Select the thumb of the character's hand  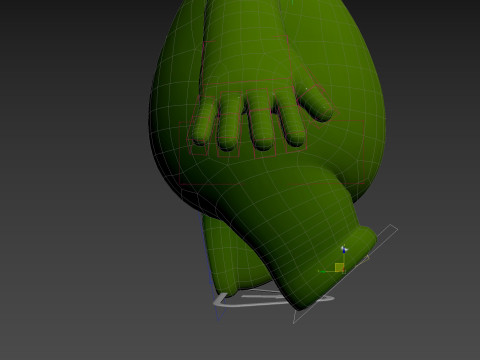pos(315,104)
